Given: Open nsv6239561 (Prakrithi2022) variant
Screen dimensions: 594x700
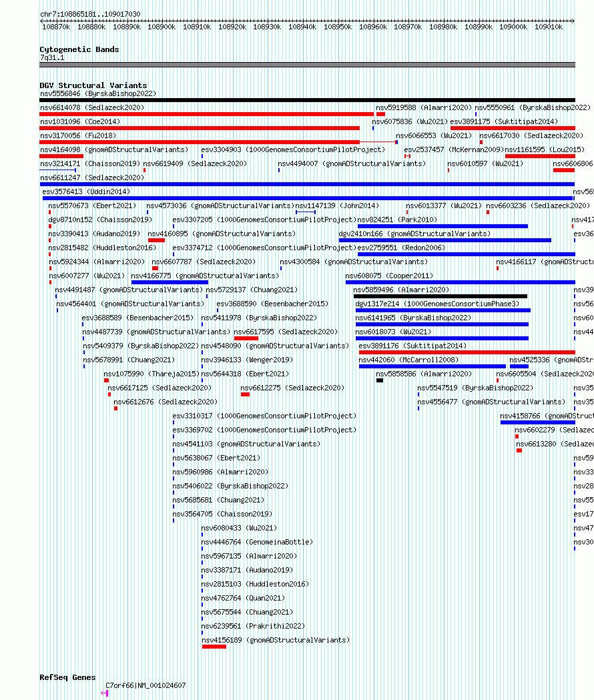Looking at the screenshot, I should (x=253, y=626).
